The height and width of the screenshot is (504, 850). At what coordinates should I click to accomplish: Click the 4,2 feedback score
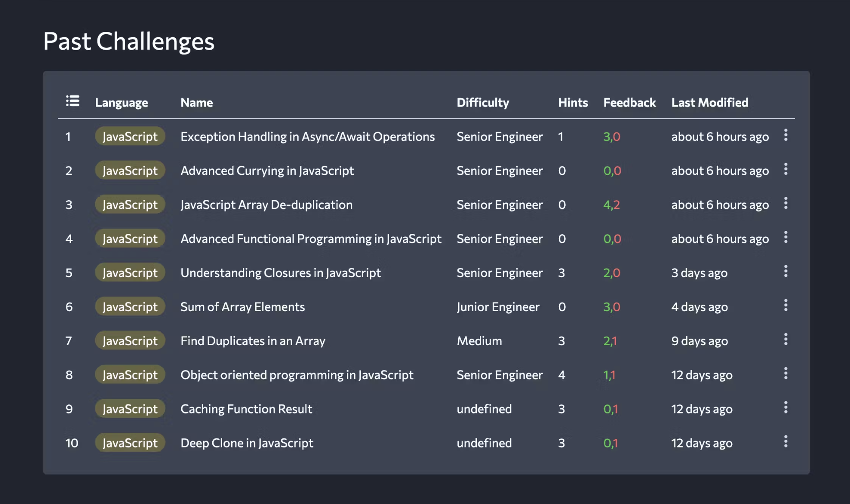[x=611, y=205]
